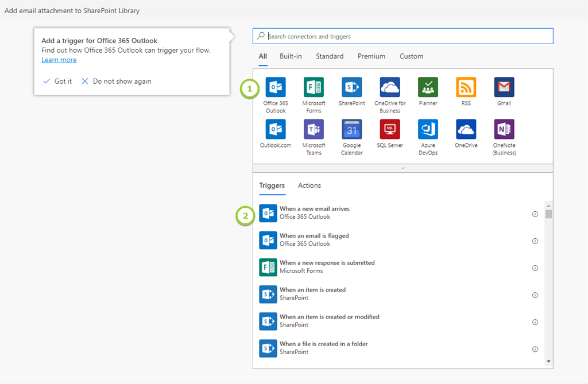Viewport: 588px width, 384px height.
Task: Show the Built-in connectors tab
Action: coord(291,56)
